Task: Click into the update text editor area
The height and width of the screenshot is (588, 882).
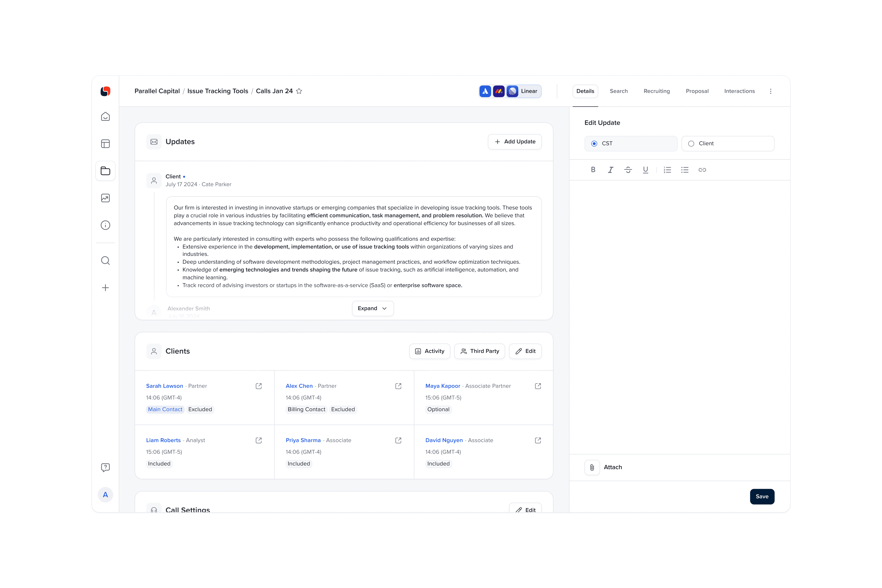Action: click(679, 317)
